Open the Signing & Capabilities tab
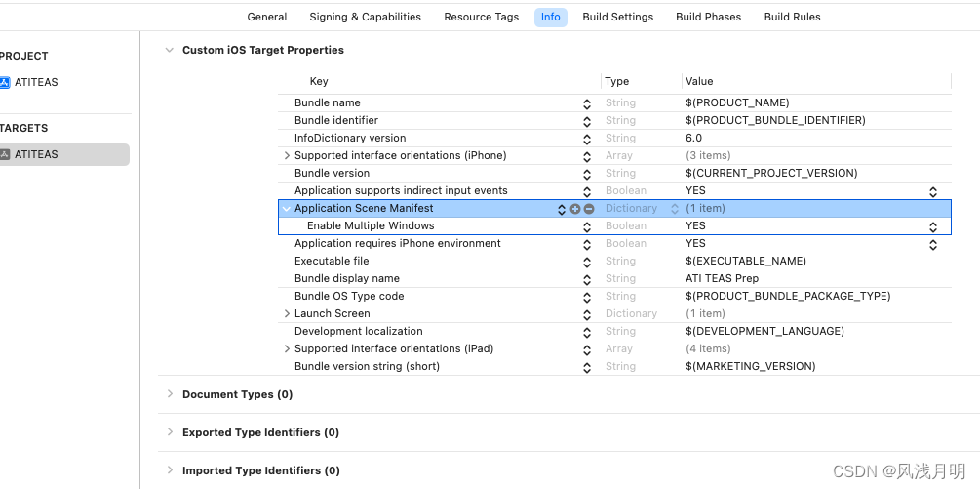Viewport: 980px width, 489px height. pos(365,17)
